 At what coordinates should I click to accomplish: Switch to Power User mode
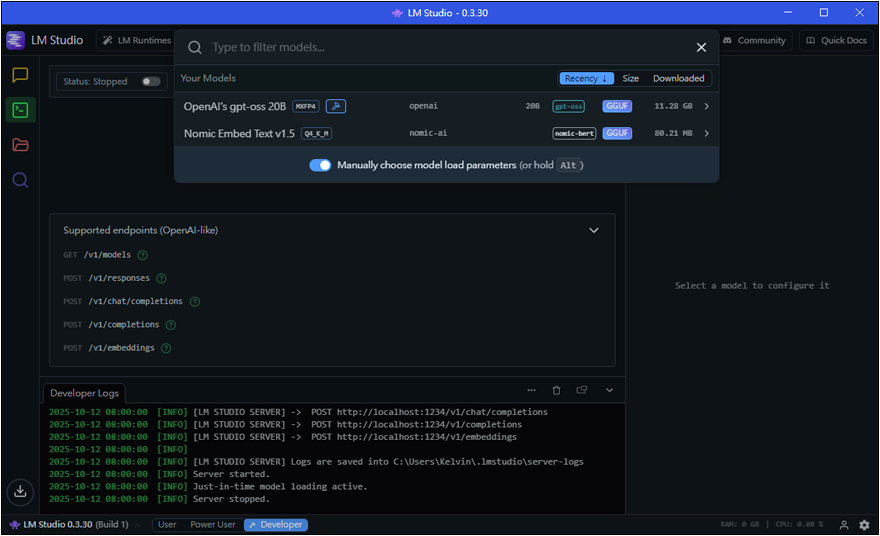coord(212,525)
